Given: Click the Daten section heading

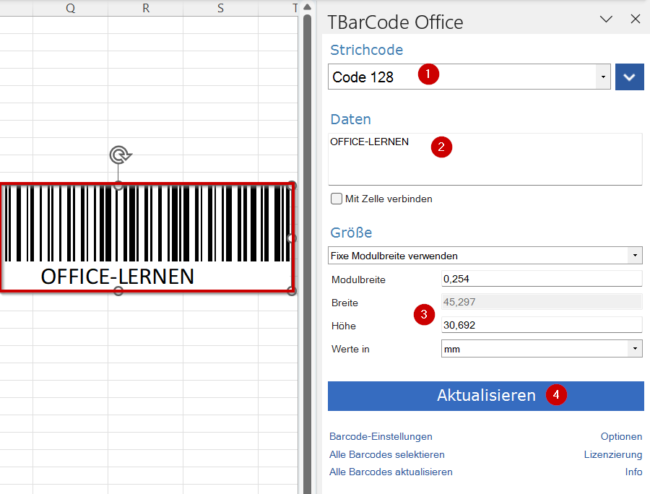Looking at the screenshot, I should point(351,119).
